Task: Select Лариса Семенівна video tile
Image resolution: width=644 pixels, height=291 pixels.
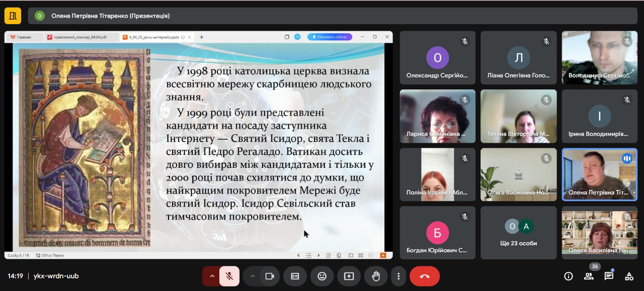Action: pyautogui.click(x=438, y=116)
